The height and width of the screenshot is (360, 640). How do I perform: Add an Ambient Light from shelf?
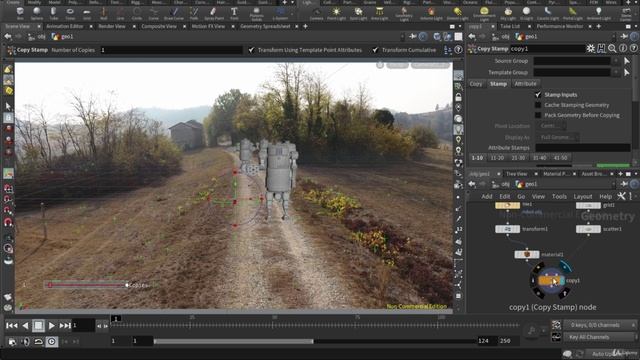(x=598, y=13)
